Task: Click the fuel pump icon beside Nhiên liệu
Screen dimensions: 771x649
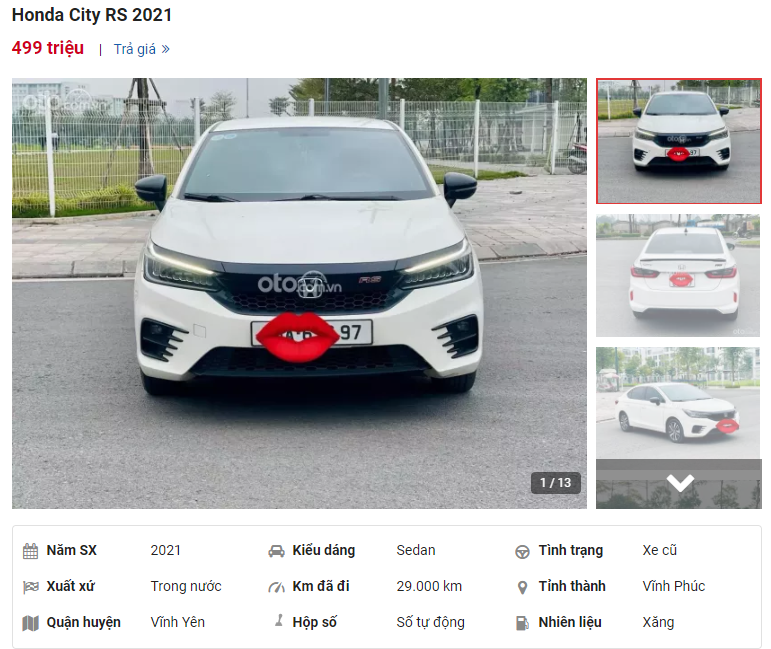Action: click(522, 623)
